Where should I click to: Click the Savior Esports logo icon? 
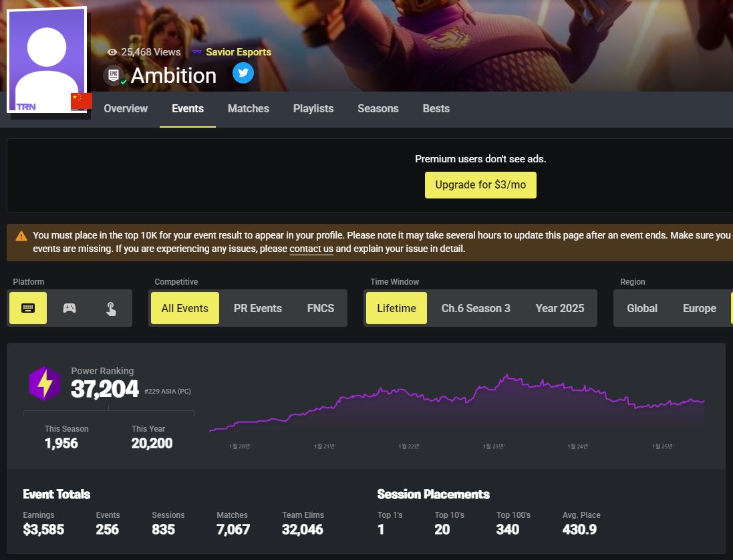coord(197,52)
